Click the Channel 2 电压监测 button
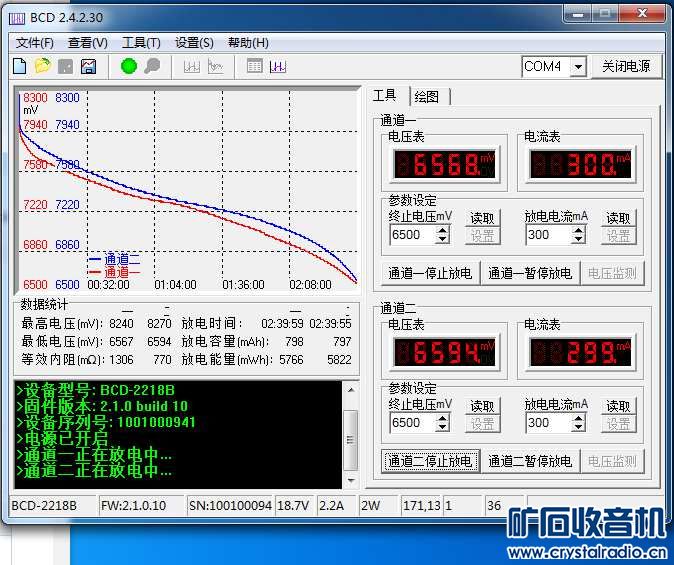The width and height of the screenshot is (674, 565). [612, 461]
